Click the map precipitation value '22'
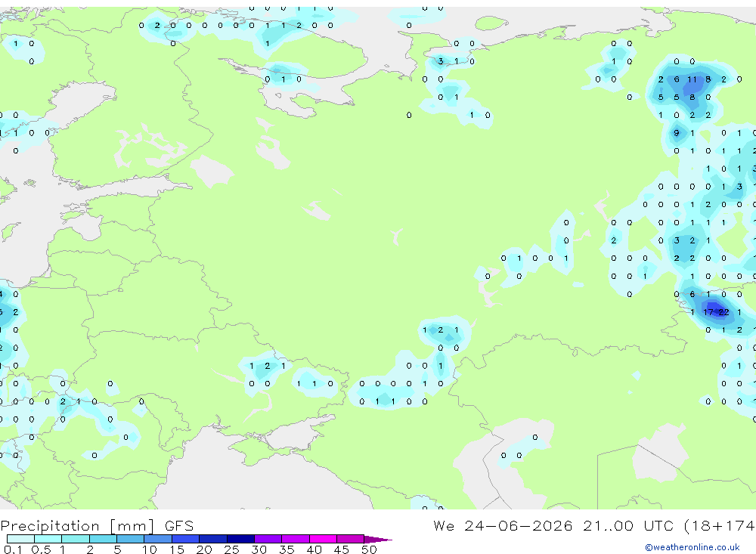The image size is (756, 554). (723, 312)
